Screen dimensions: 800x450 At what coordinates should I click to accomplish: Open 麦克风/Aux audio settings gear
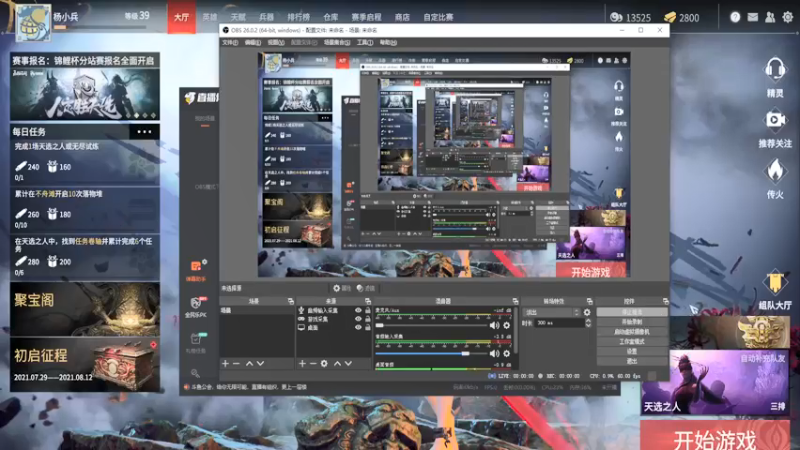point(507,325)
